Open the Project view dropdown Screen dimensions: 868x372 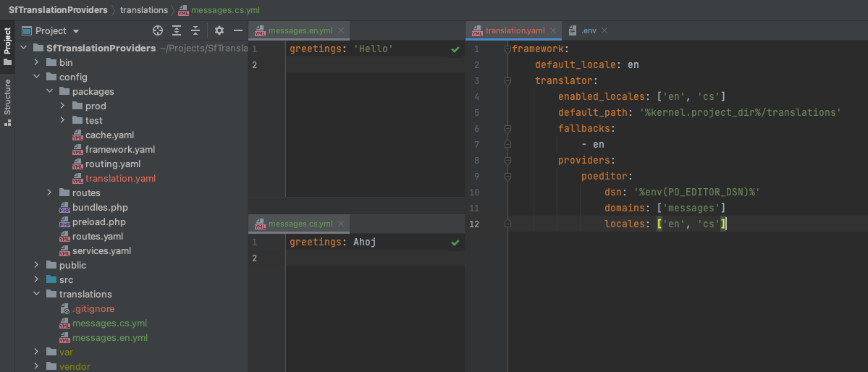click(76, 31)
